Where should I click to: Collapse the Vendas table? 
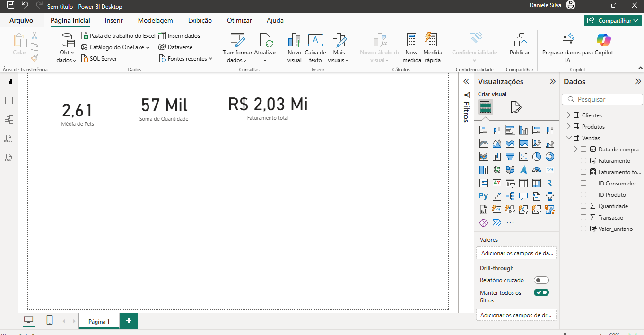(568, 138)
